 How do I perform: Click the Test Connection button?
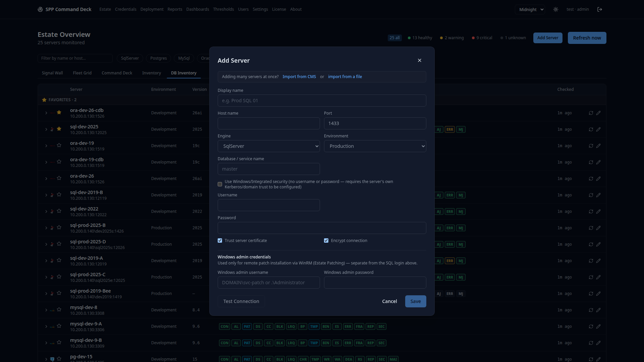tap(241, 301)
